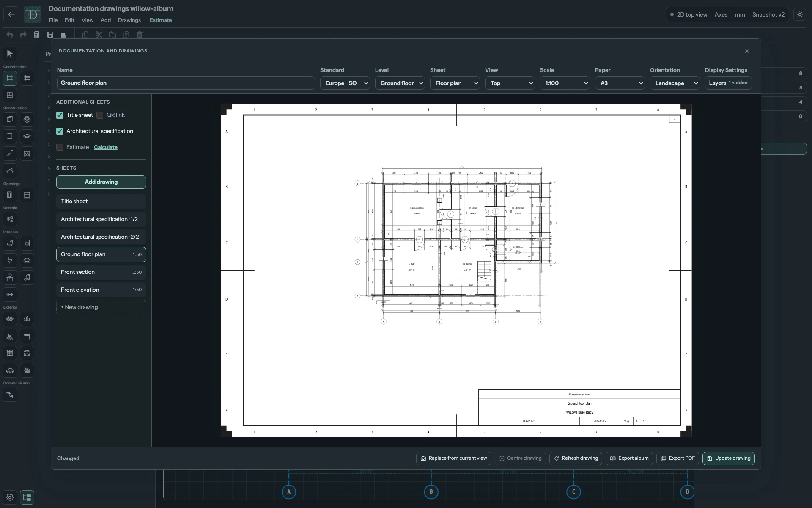Choose the window opening tool

click(x=27, y=195)
